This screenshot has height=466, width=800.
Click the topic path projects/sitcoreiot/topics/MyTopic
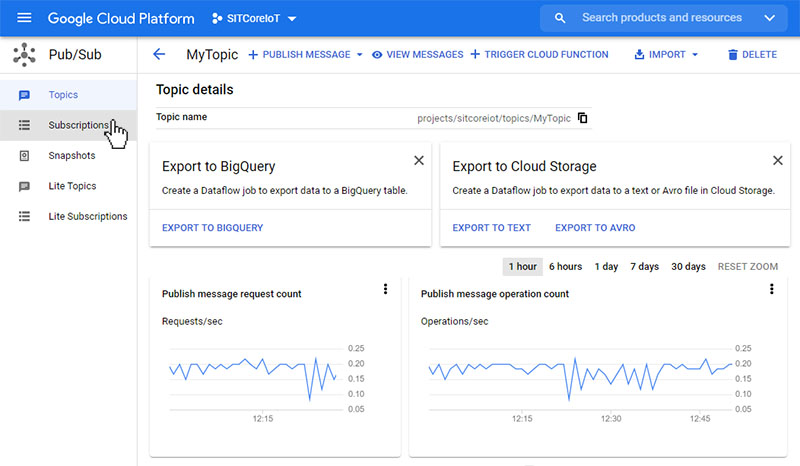point(493,118)
